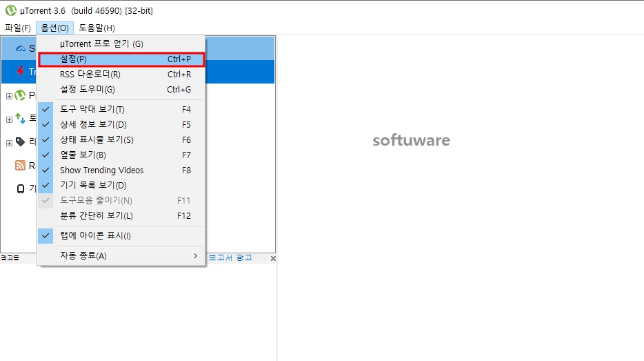644x361 pixels.
Task: Open the RSS feeds icon
Action: [20, 165]
